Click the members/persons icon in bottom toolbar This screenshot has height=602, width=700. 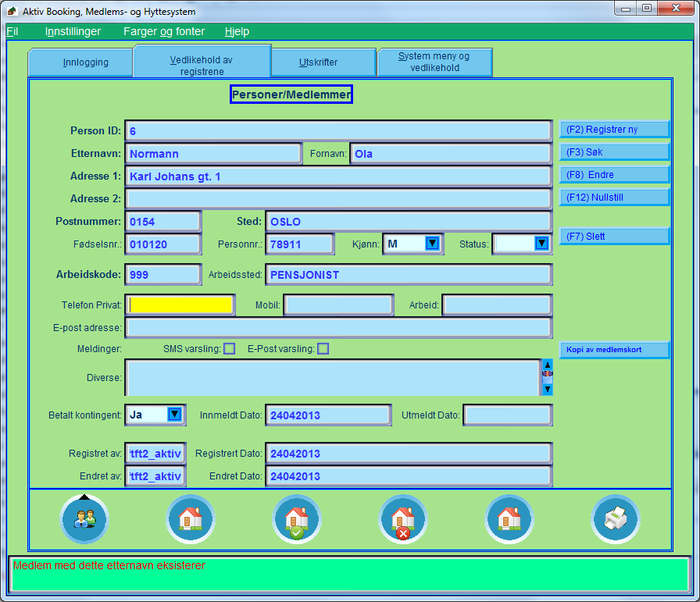click(84, 519)
